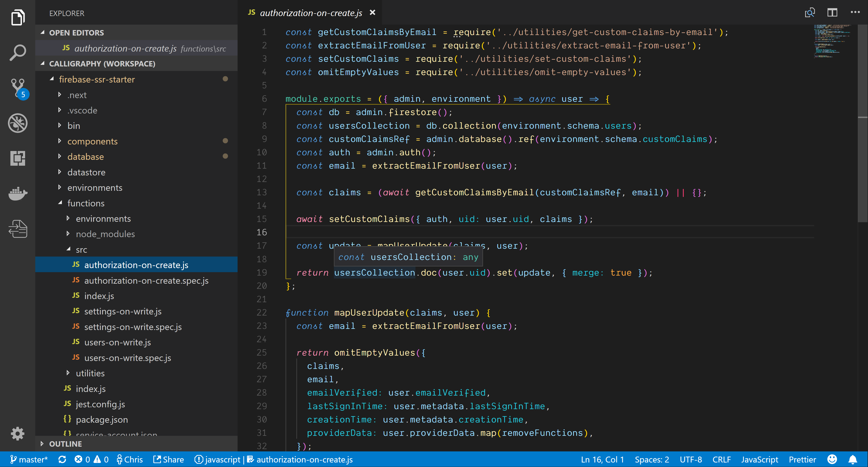Expand the database folder
868x467 pixels.
136,157
